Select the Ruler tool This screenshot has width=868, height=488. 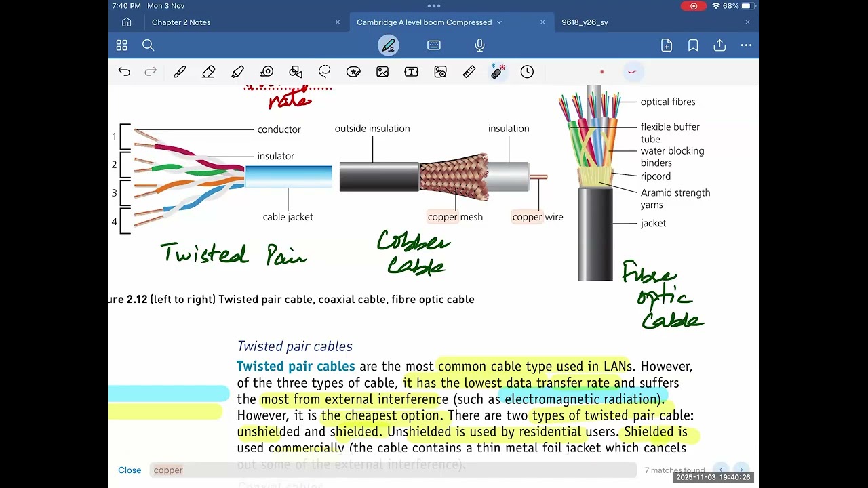(469, 72)
